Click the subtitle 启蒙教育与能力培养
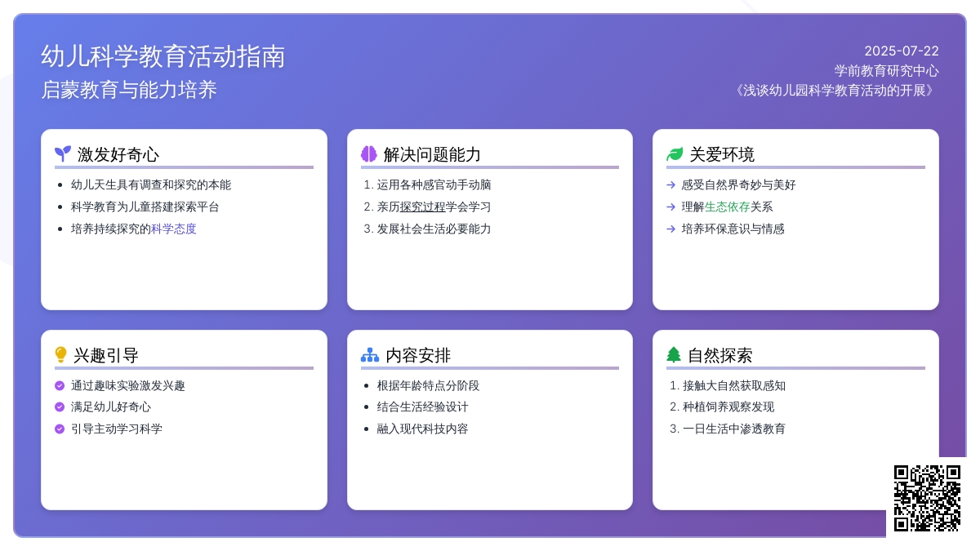Screen dimensions: 980x551 [129, 90]
